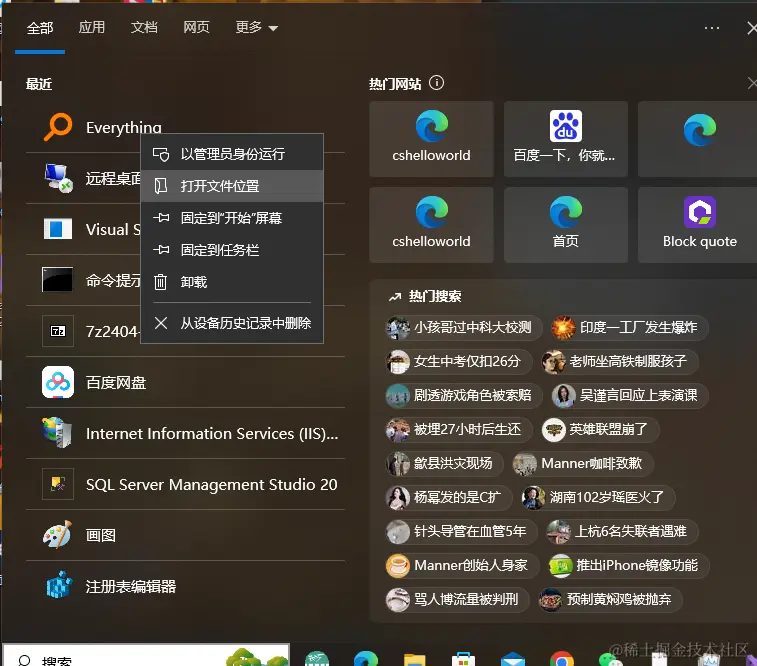Open the Block quote site tile

coord(699,225)
